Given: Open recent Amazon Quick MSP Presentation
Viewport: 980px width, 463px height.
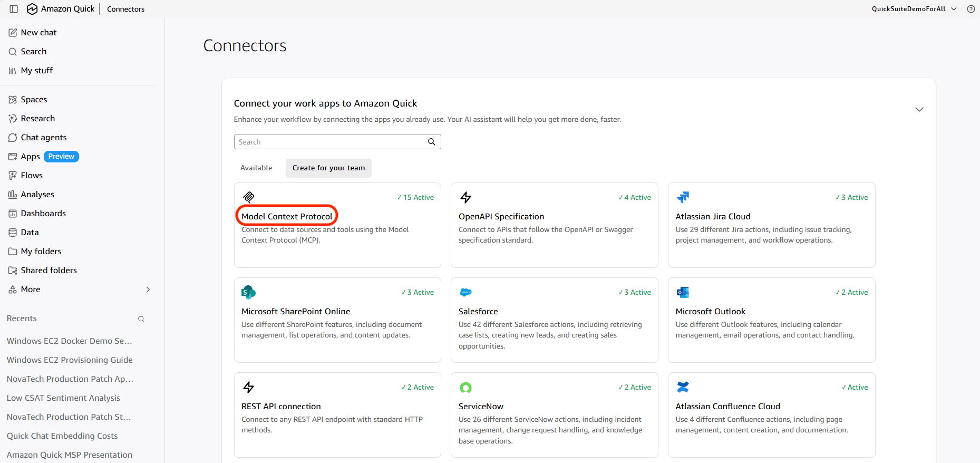Looking at the screenshot, I should coord(70,455).
